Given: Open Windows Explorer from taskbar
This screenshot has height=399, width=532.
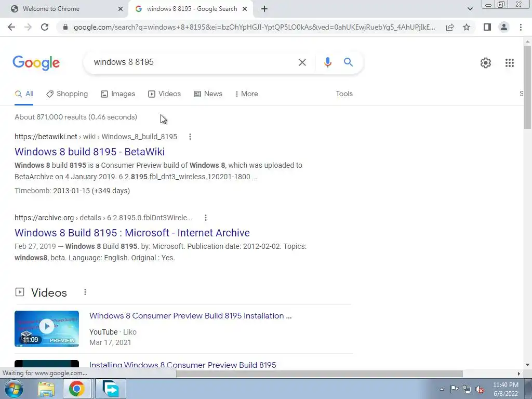Looking at the screenshot, I should click(x=46, y=389).
